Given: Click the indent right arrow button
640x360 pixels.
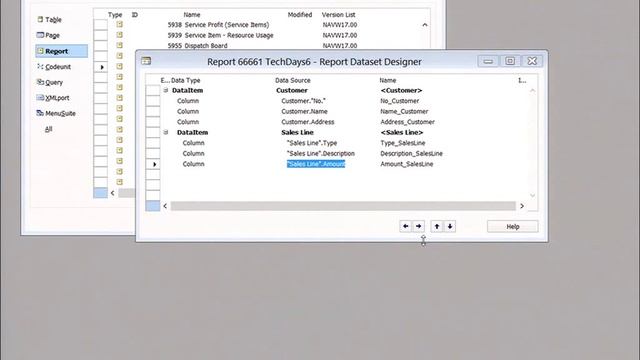Looking at the screenshot, I should 418,226.
